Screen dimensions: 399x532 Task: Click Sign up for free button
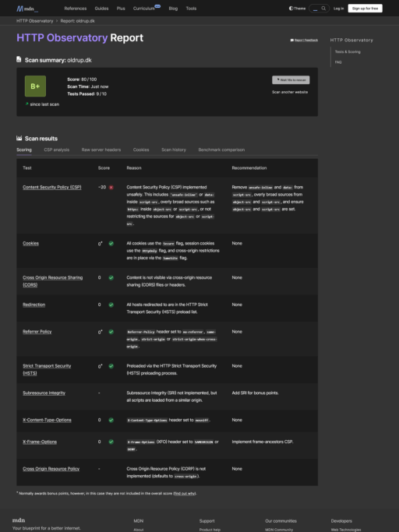[x=365, y=9]
